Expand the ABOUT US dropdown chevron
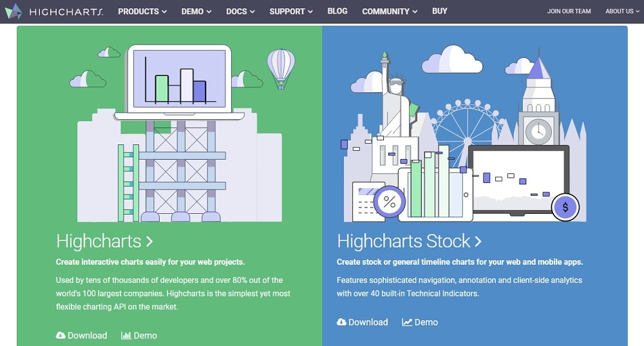Viewport: 644px width, 346px height. [638, 12]
